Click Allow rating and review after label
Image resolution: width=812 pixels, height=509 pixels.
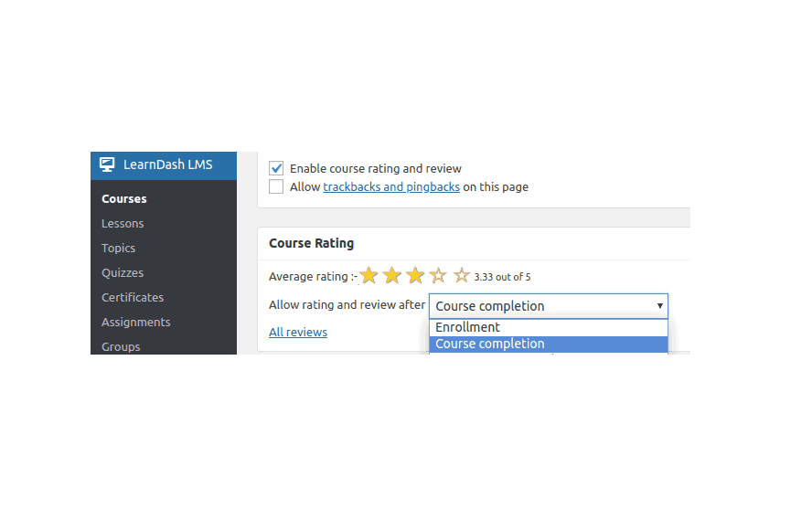347,304
